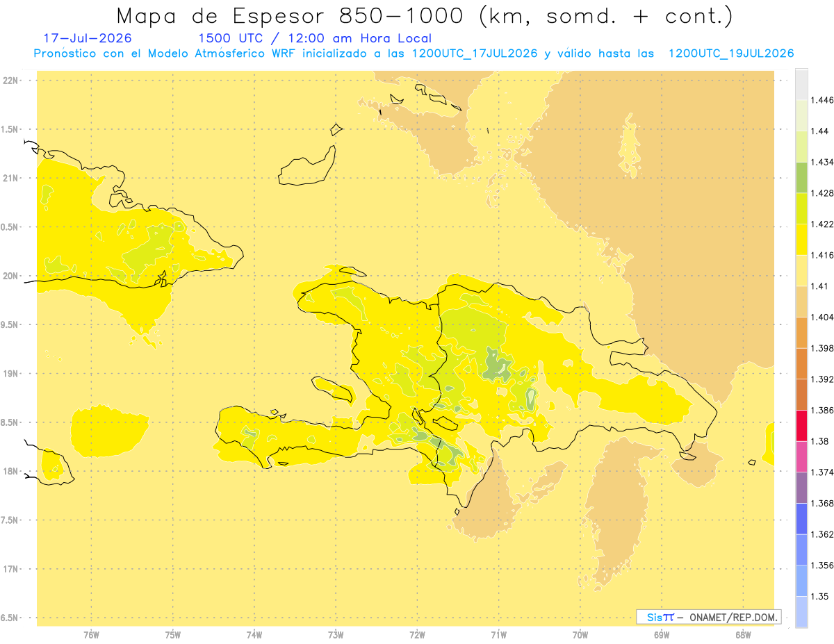834x644 pixels.
Task: Pick the purple 1.368–1.374 legend swatch
Action: 801,488
